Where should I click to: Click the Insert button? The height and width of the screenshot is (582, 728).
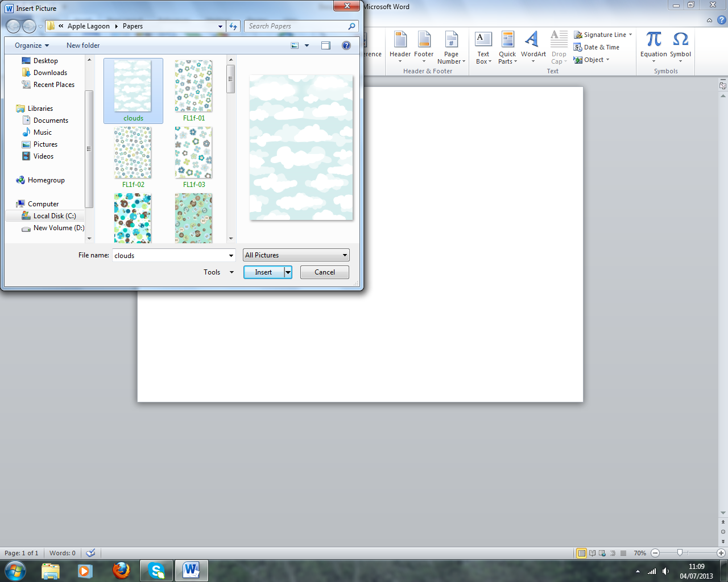click(263, 272)
